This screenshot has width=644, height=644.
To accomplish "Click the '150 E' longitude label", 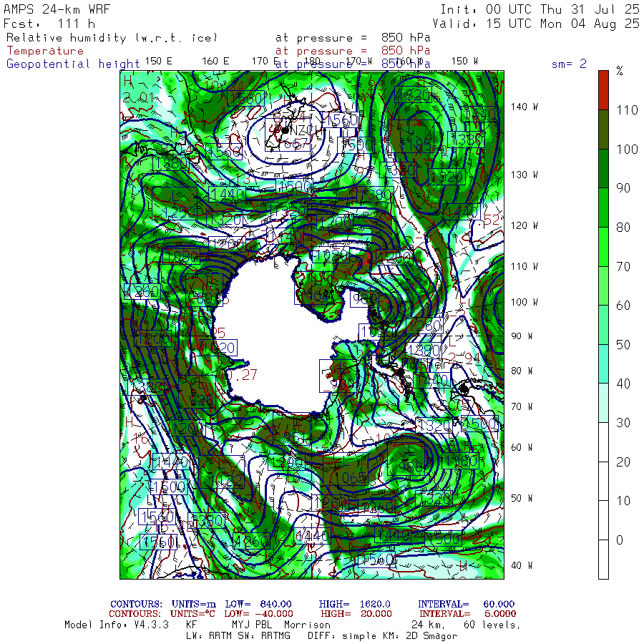I will pyautogui.click(x=159, y=62).
